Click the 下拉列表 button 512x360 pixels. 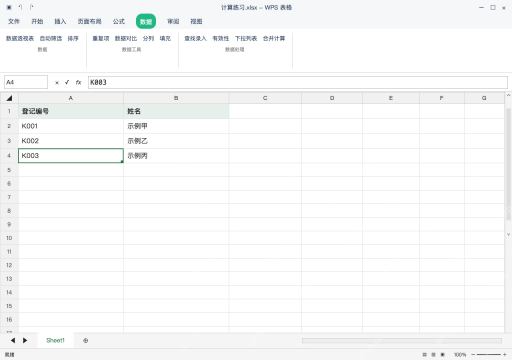(x=246, y=39)
